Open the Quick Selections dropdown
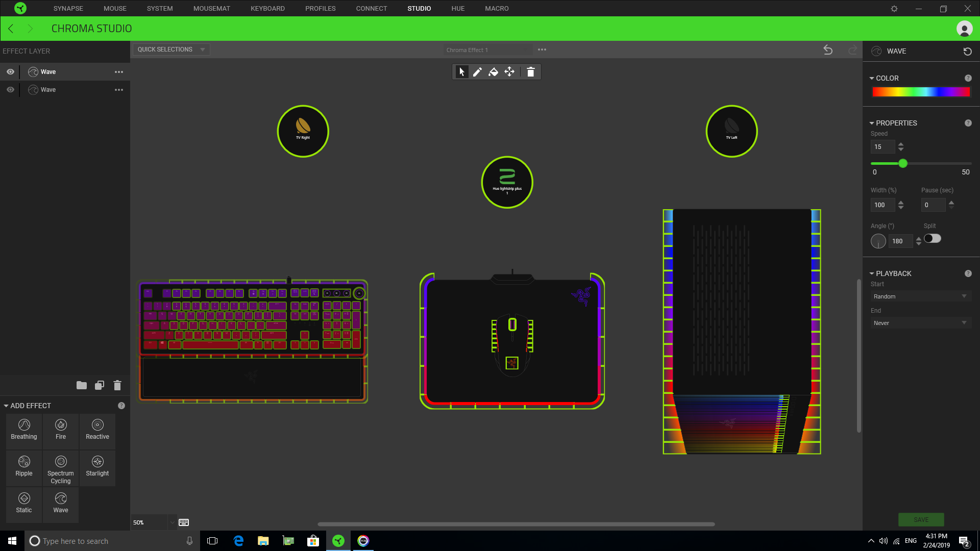 coord(171,49)
